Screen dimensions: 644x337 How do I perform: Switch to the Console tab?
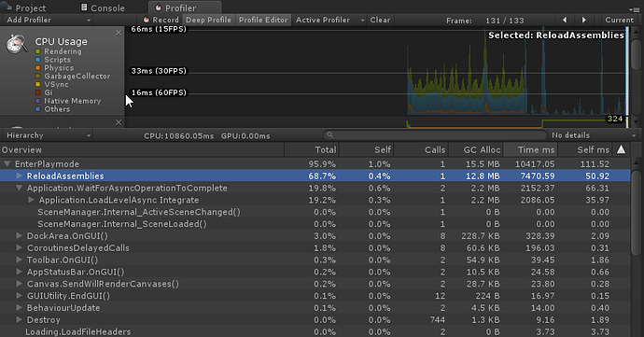(104, 7)
